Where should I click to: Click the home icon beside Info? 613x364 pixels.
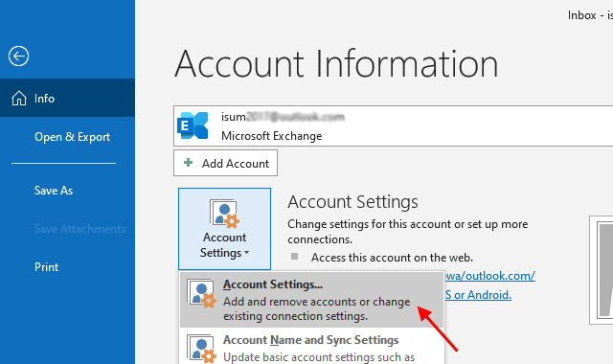[19, 98]
